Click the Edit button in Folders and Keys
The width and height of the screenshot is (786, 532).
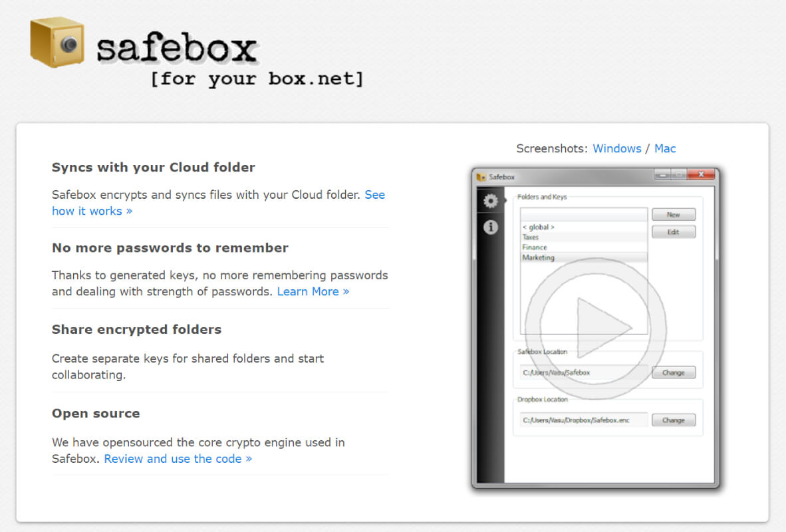point(673,231)
